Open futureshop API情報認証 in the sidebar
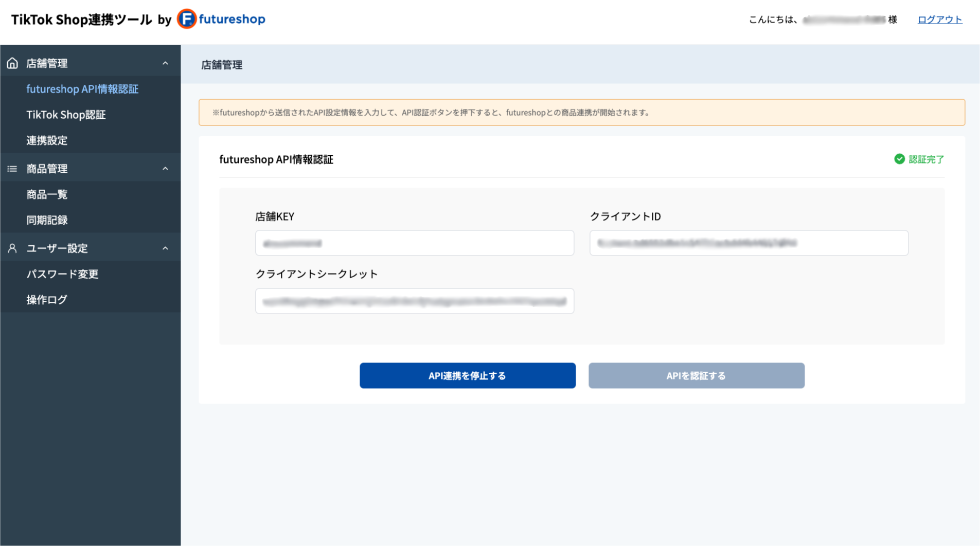The height and width of the screenshot is (546, 980). pyautogui.click(x=82, y=88)
